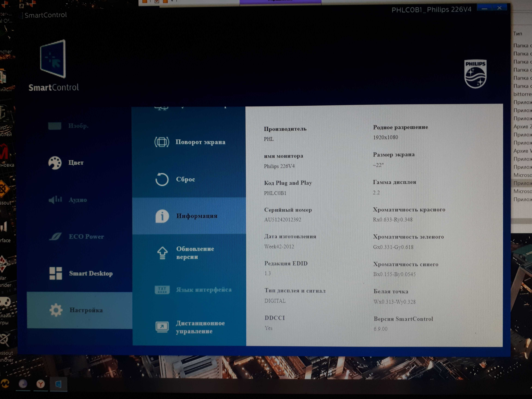Open Обновление версии submenu item
This screenshot has height=399, width=532.
[x=189, y=253]
